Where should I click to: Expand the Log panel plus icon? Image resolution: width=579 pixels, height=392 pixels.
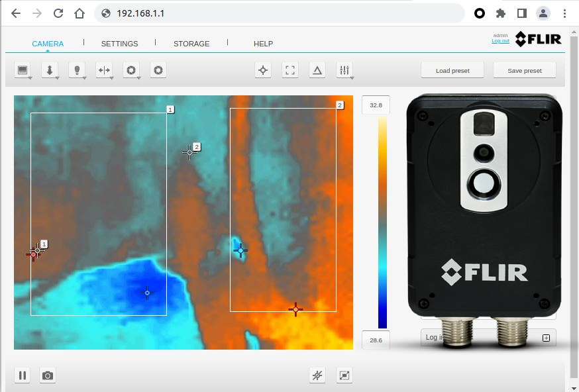[546, 338]
